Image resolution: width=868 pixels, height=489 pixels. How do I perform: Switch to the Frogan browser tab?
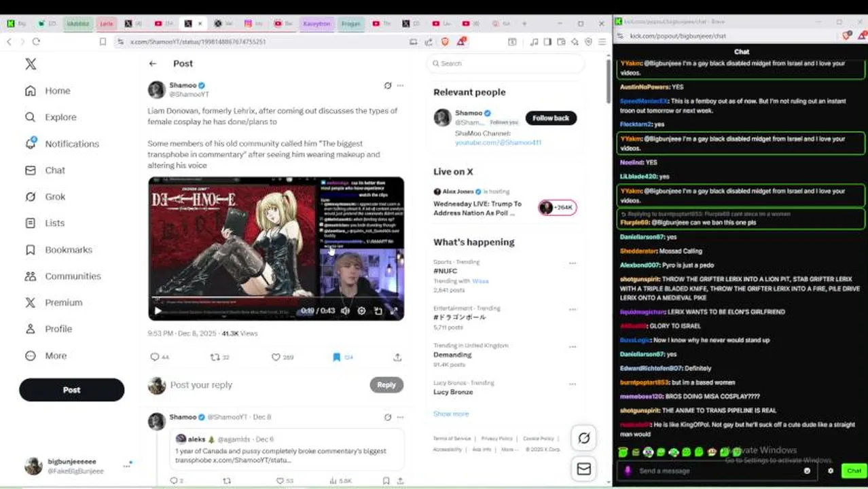[350, 23]
